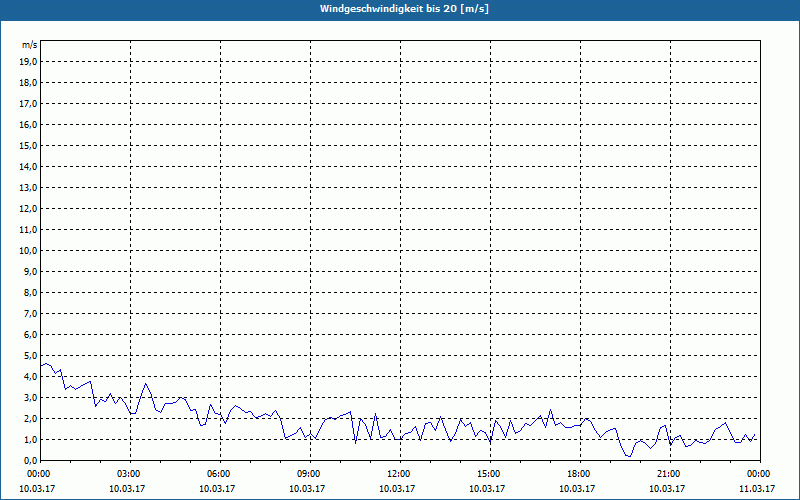Click the 12:00 time axis label
The width and height of the screenshot is (800, 500).
[398, 473]
